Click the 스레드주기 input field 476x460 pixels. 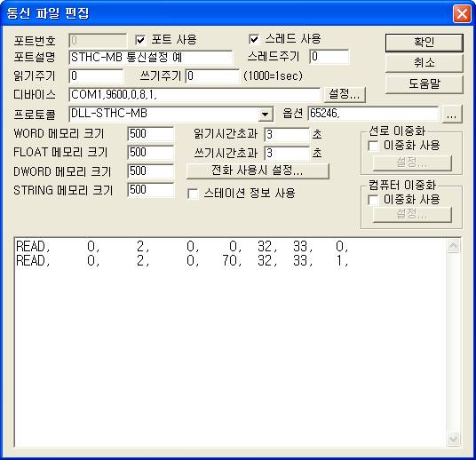click(329, 57)
